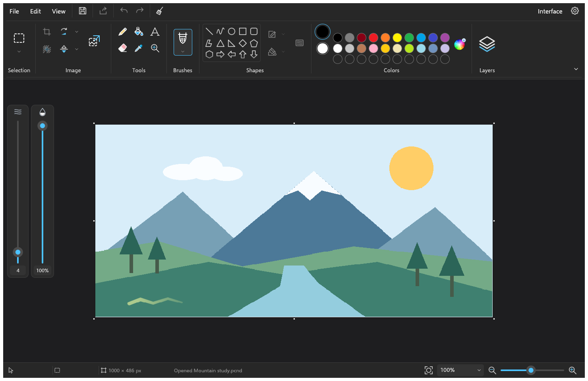Image resolution: width=588 pixels, height=381 pixels.
Task: Expand the Rotate options dropdown
Action: (77, 32)
